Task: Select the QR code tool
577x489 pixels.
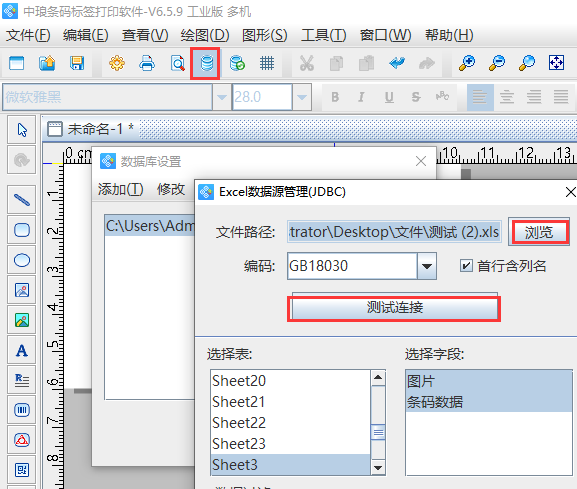Action: (x=22, y=470)
